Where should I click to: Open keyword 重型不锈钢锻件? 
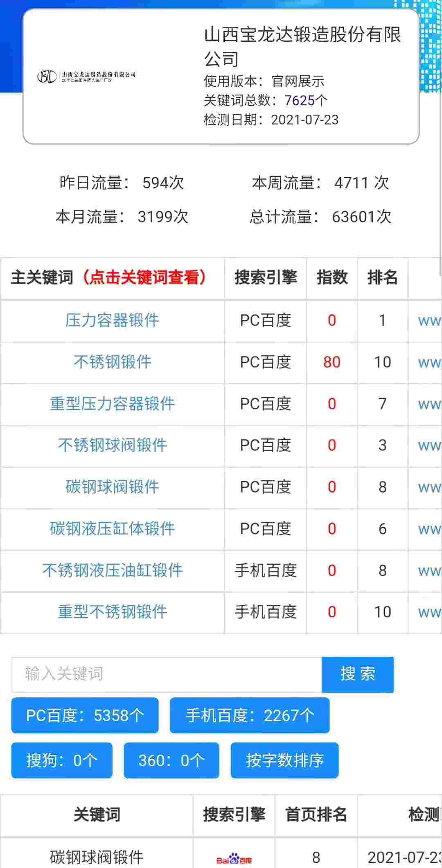pyautogui.click(x=112, y=612)
